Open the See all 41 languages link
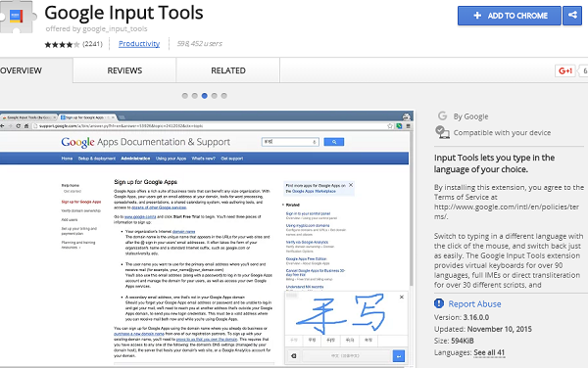Screen dimensions: 588x368 point(489,352)
